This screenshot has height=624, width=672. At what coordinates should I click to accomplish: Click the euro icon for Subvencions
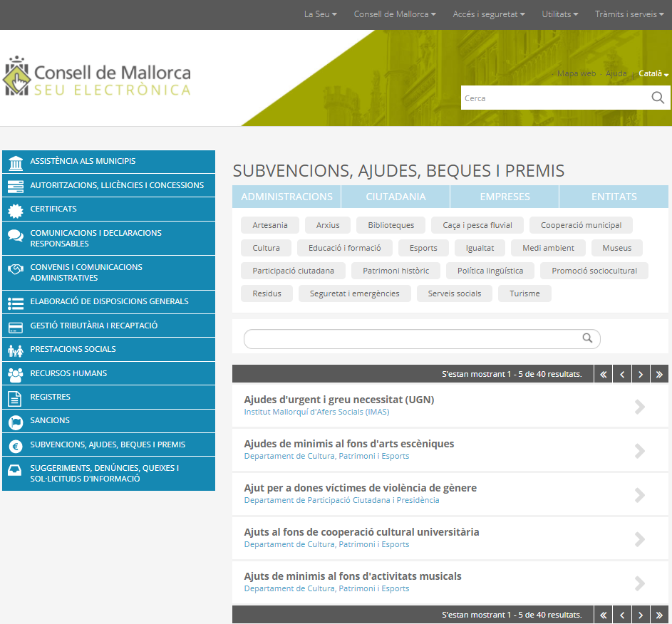coord(15,445)
